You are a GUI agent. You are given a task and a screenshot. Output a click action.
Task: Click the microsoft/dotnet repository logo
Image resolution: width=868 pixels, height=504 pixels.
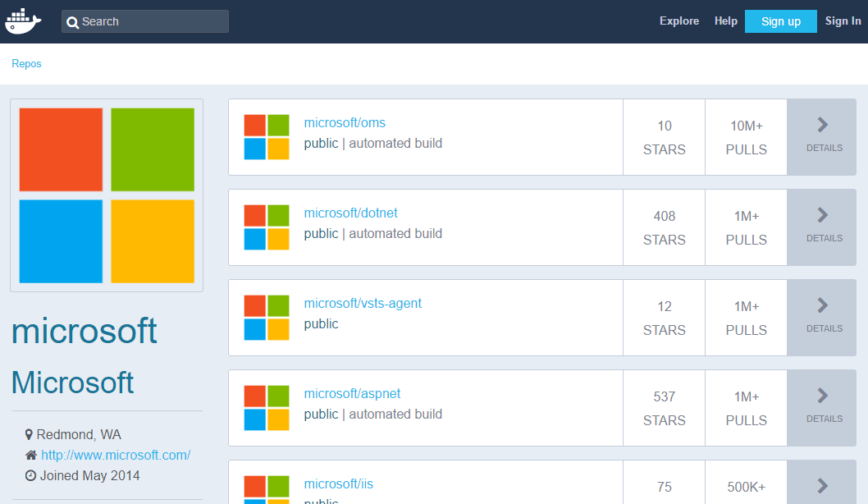[267, 227]
